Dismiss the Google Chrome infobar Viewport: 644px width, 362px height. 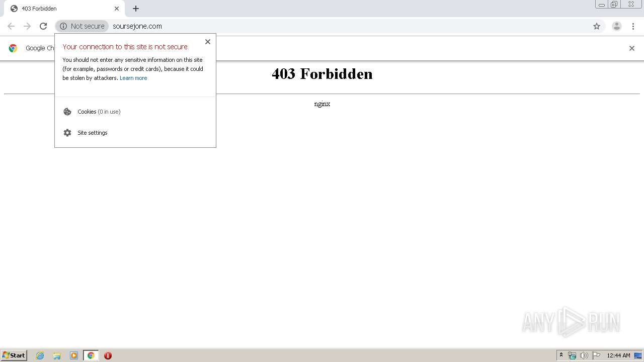[632, 48]
